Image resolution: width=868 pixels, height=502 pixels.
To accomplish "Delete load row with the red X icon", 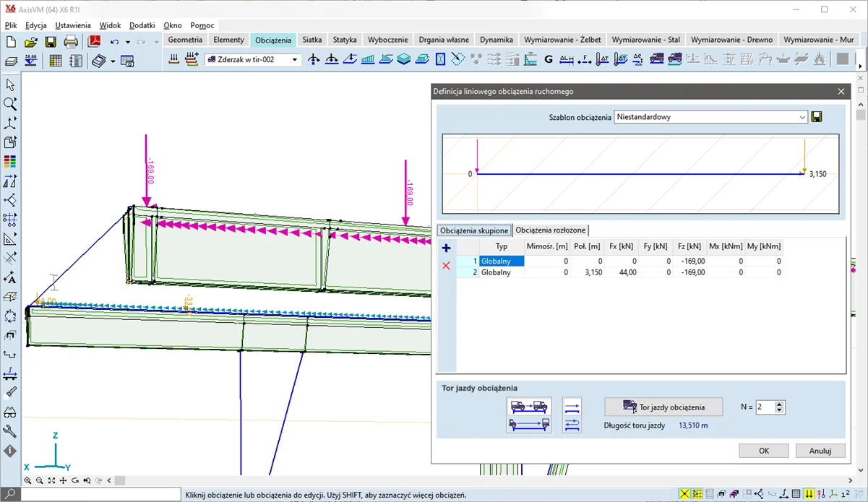I will pos(446,266).
